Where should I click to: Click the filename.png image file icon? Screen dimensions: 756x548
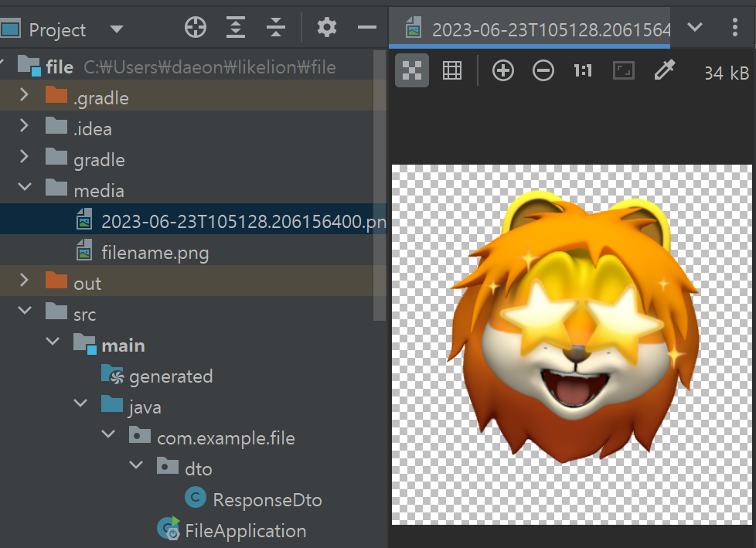pyautogui.click(x=84, y=249)
